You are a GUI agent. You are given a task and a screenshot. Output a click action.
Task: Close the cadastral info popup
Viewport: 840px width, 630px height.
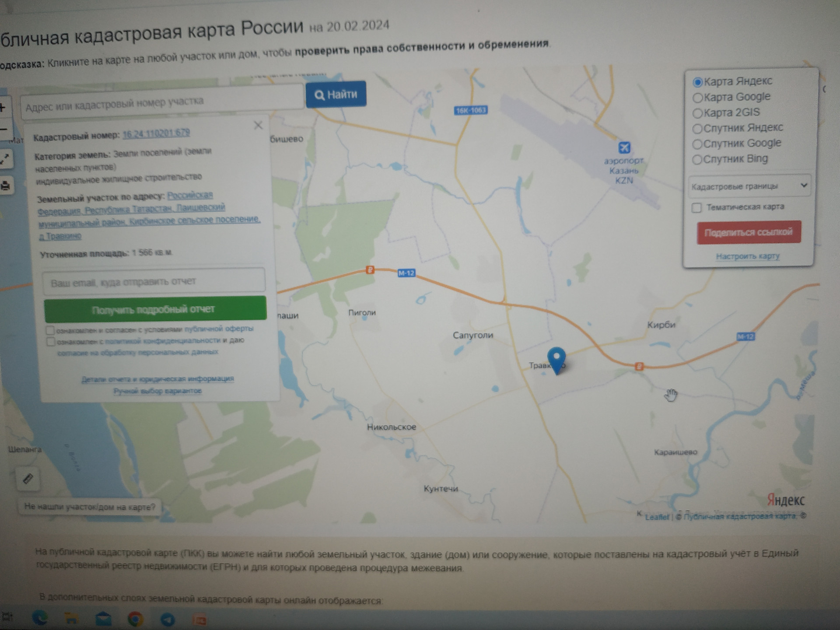pos(258,126)
